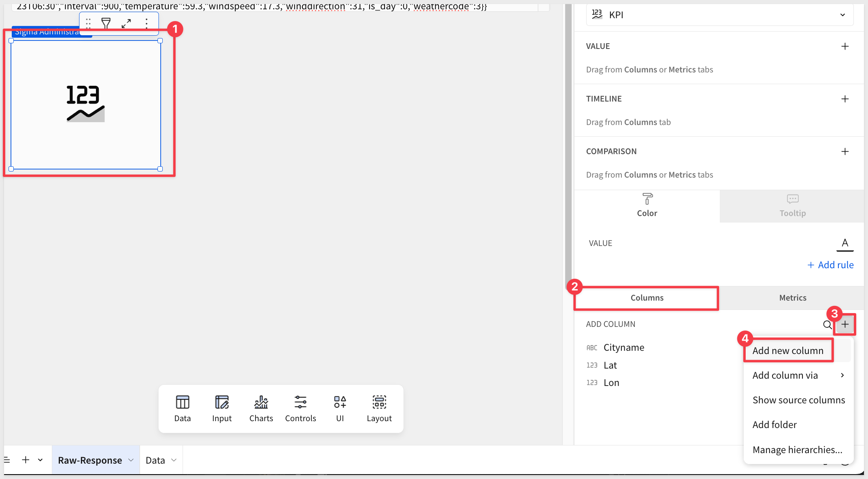This screenshot has height=479, width=868.
Task: Expand the Raw-Response page tab menu
Action: 131,460
